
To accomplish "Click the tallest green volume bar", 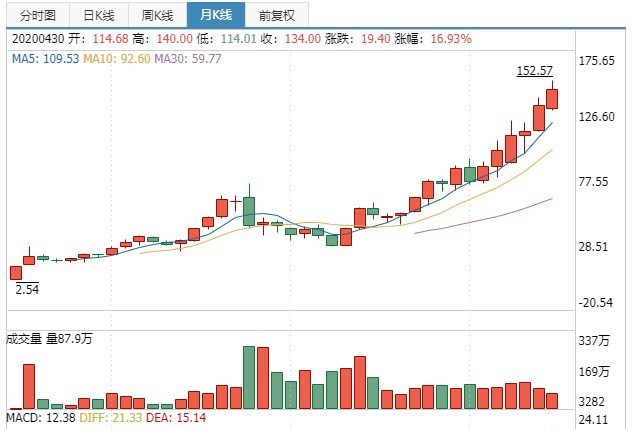I will tap(249, 377).
